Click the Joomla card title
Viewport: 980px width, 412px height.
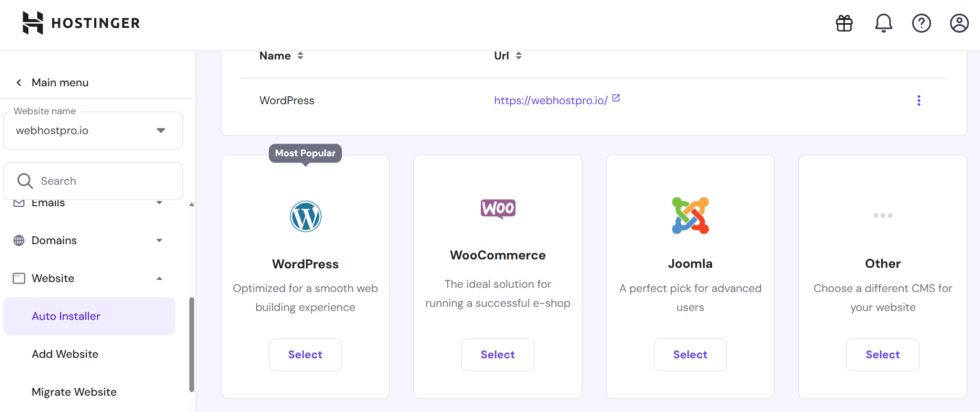[690, 264]
